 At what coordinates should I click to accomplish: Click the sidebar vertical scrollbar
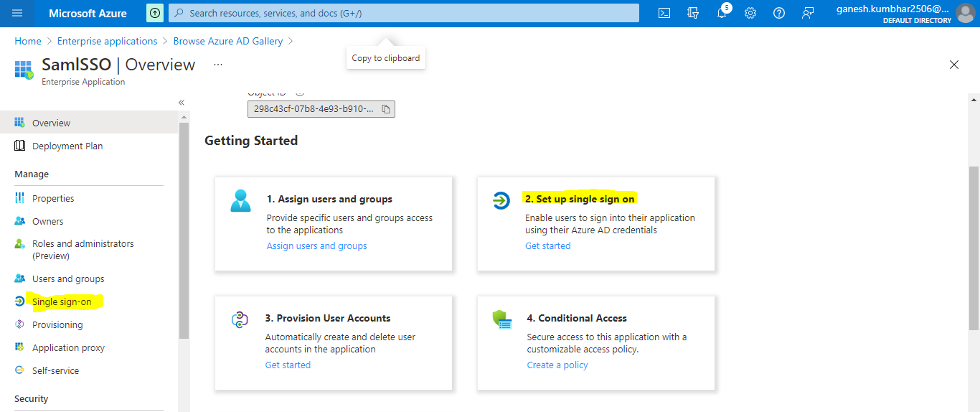[x=184, y=230]
